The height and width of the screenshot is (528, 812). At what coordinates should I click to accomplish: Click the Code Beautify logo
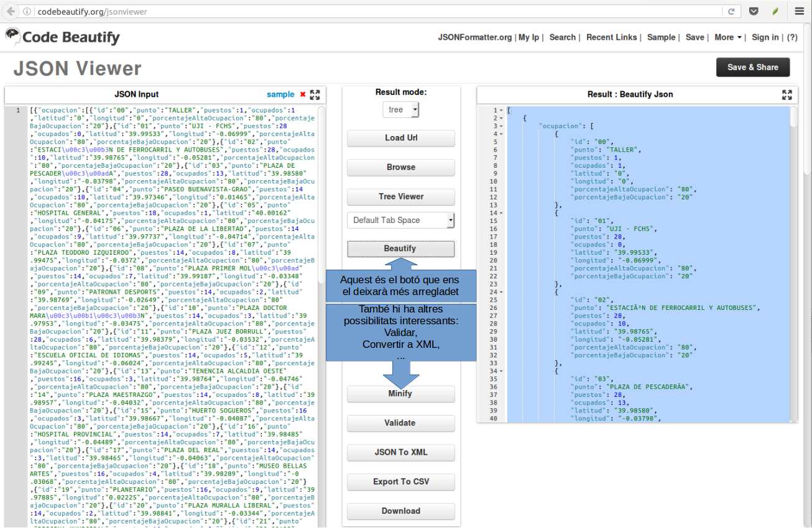(x=63, y=37)
